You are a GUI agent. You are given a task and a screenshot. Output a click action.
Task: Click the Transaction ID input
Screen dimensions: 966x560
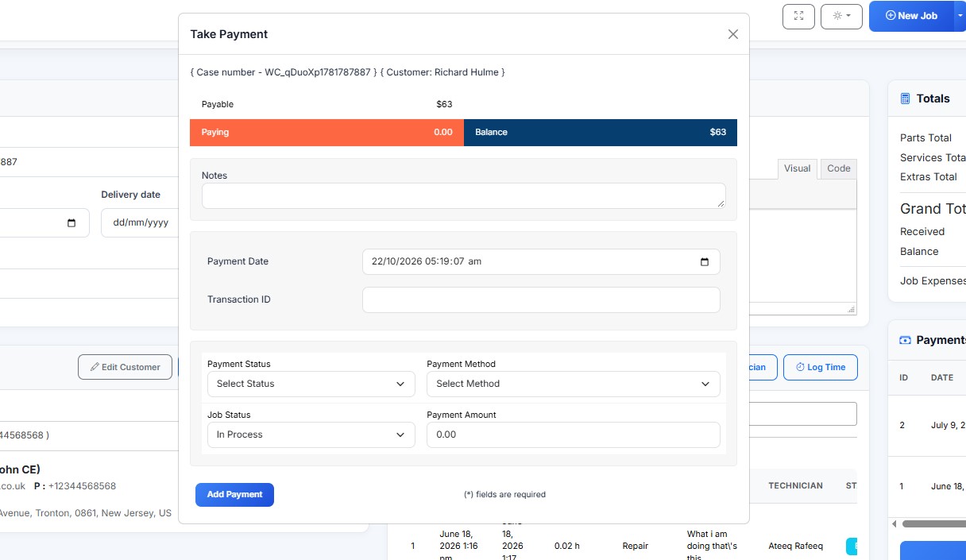[541, 299]
